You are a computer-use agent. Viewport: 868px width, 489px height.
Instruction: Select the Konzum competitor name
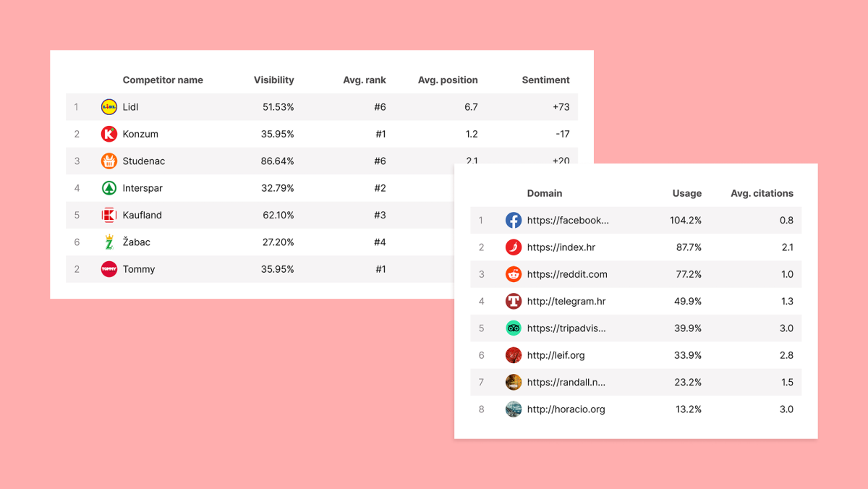[x=140, y=134]
